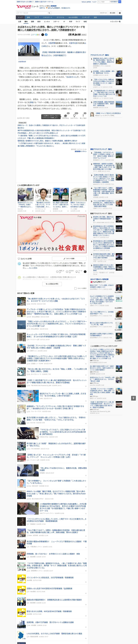Open video ranking item 1 thumbnail

point(119,219)
